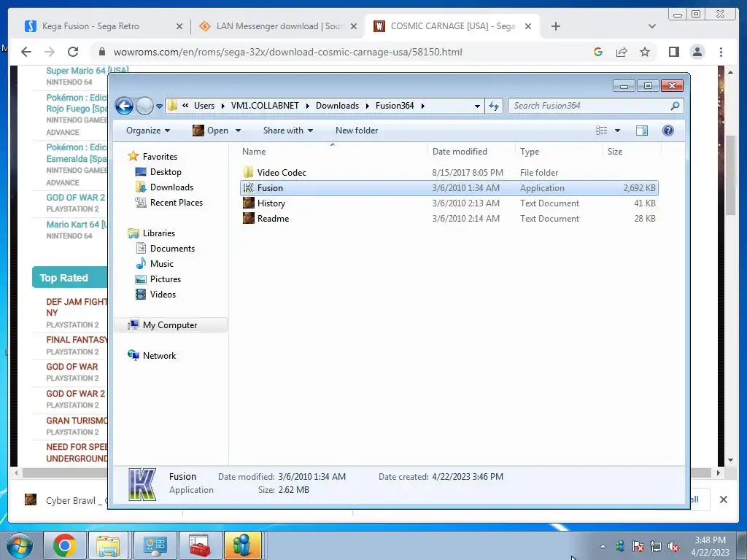Select My Computer in navigation pane
Screen dimensions: 747x560
[x=169, y=324]
